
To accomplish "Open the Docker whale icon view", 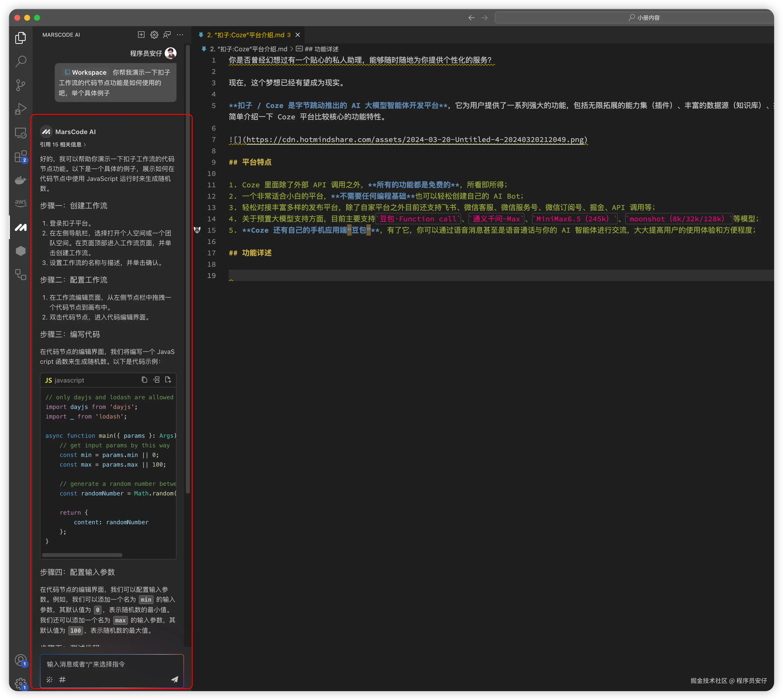I will pyautogui.click(x=20, y=180).
